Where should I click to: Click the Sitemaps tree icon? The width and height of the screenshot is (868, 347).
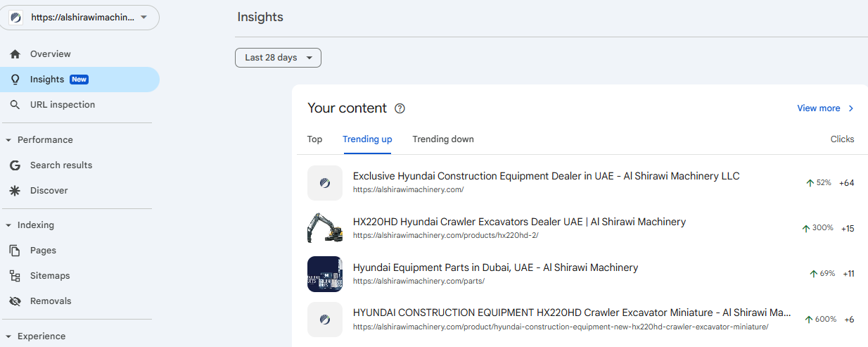[15, 276]
